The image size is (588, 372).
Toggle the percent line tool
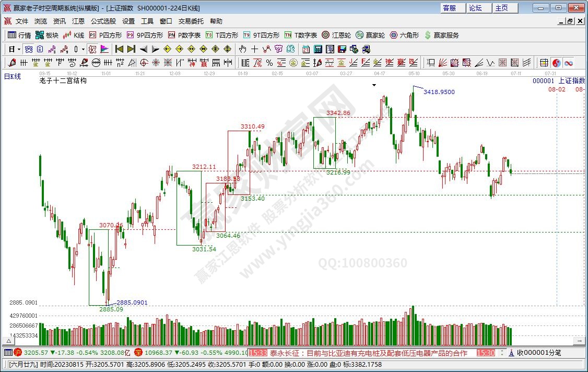point(269,63)
